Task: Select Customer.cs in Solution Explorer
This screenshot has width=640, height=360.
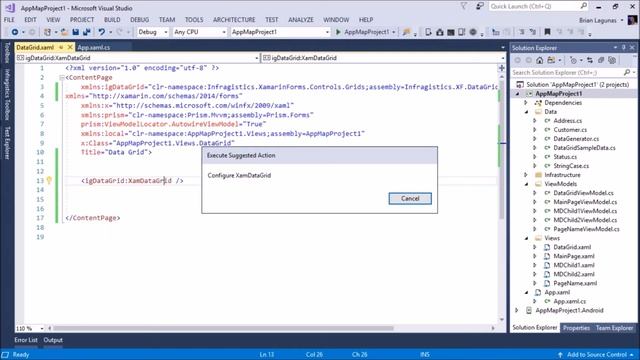Action: [570, 130]
